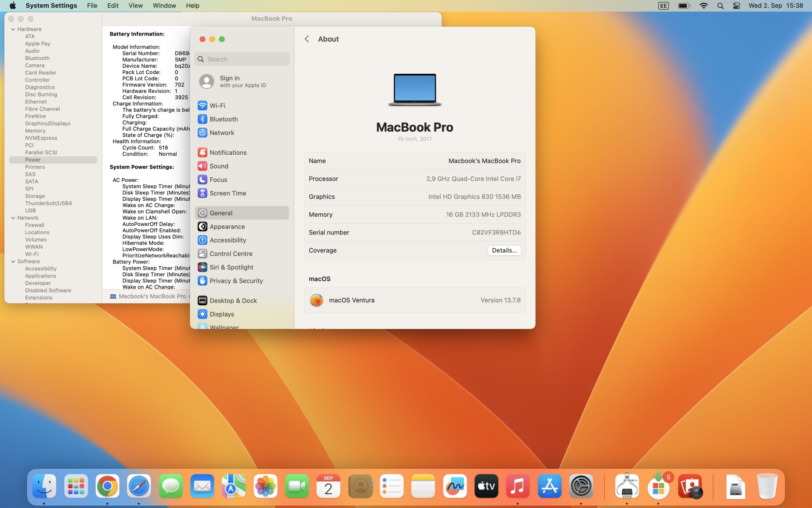Open Photos app from the Dock
The width and height of the screenshot is (812, 508).
265,486
